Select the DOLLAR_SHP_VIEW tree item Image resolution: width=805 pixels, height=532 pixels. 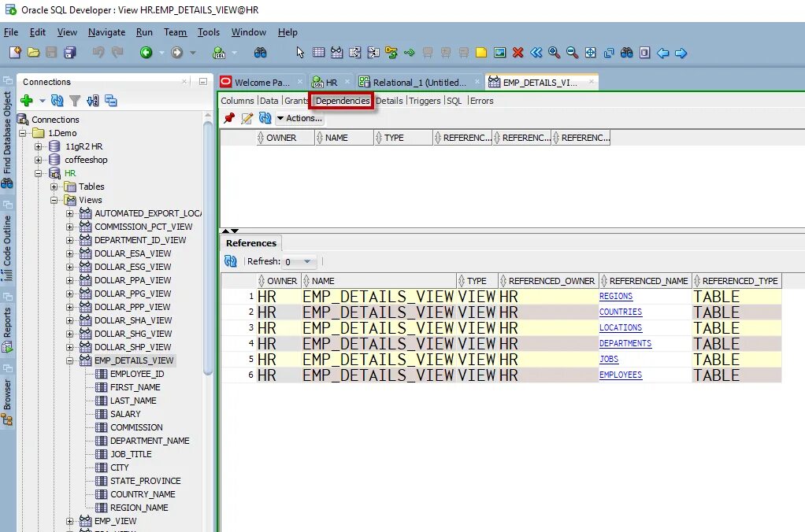132,347
